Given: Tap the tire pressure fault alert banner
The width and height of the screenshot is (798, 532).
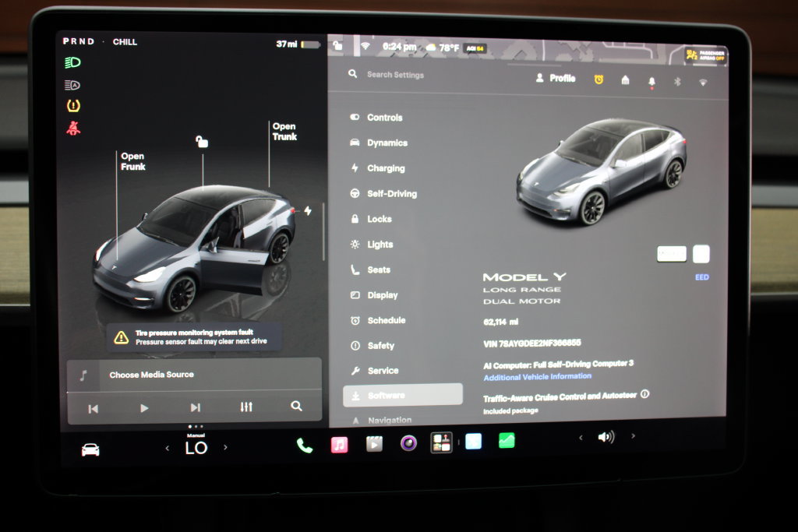Looking at the screenshot, I should [x=194, y=336].
